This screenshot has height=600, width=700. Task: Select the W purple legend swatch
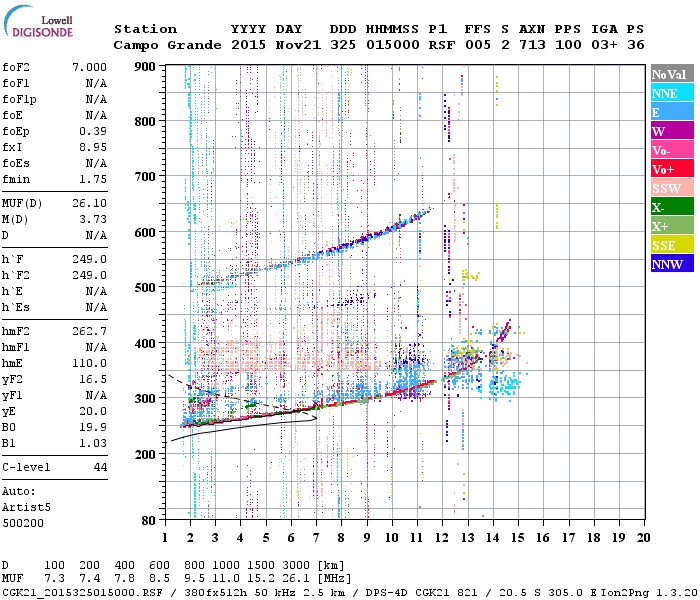[x=672, y=131]
